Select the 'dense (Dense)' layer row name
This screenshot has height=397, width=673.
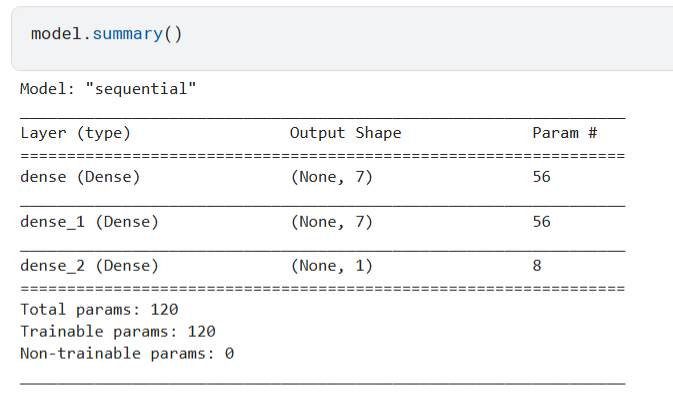pos(80,177)
